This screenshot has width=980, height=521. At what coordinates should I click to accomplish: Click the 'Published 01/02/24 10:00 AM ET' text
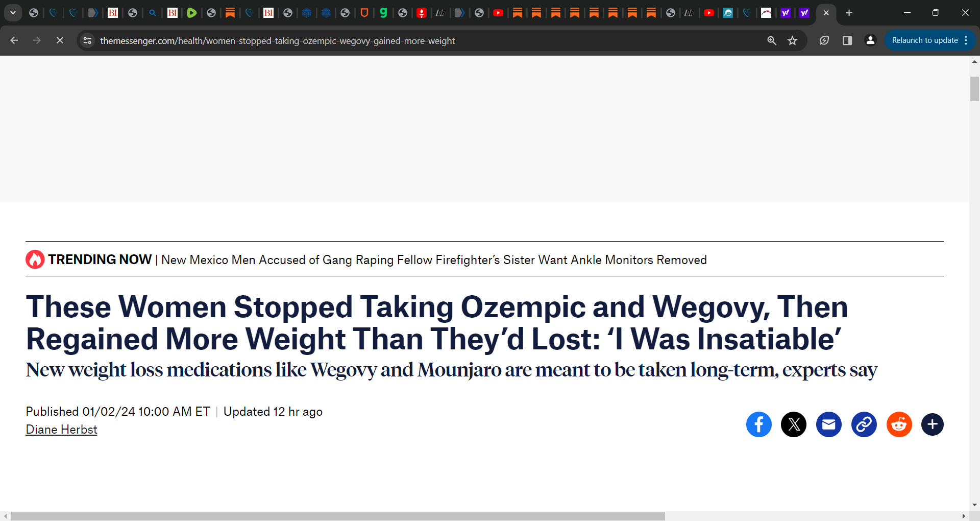tap(118, 412)
